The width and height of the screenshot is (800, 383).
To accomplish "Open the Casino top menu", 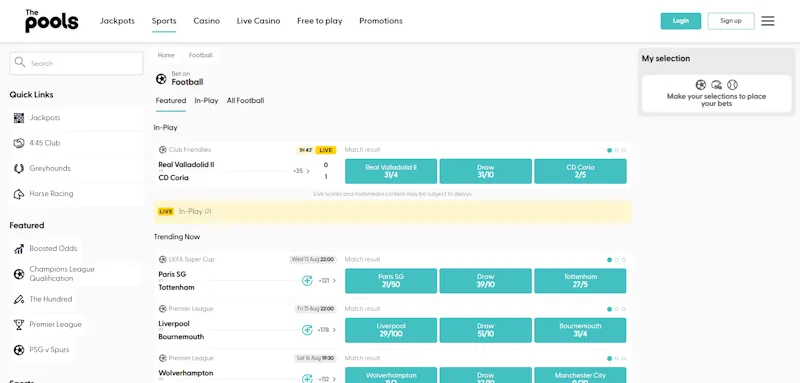I will (207, 21).
